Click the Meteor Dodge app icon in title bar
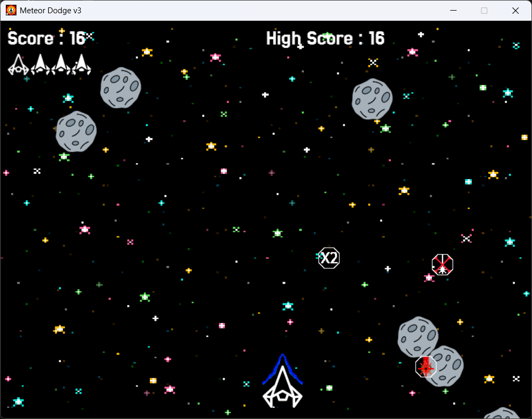This screenshot has height=419, width=532. click(x=11, y=11)
